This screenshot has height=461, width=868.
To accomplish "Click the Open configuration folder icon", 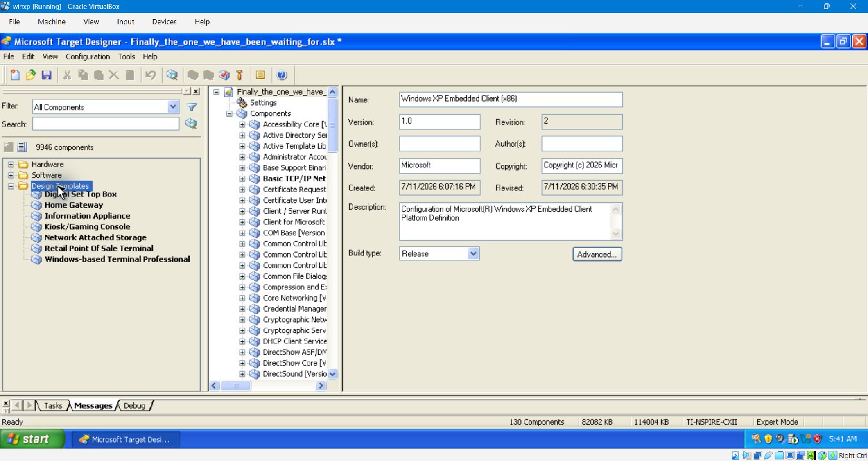I will [31, 75].
